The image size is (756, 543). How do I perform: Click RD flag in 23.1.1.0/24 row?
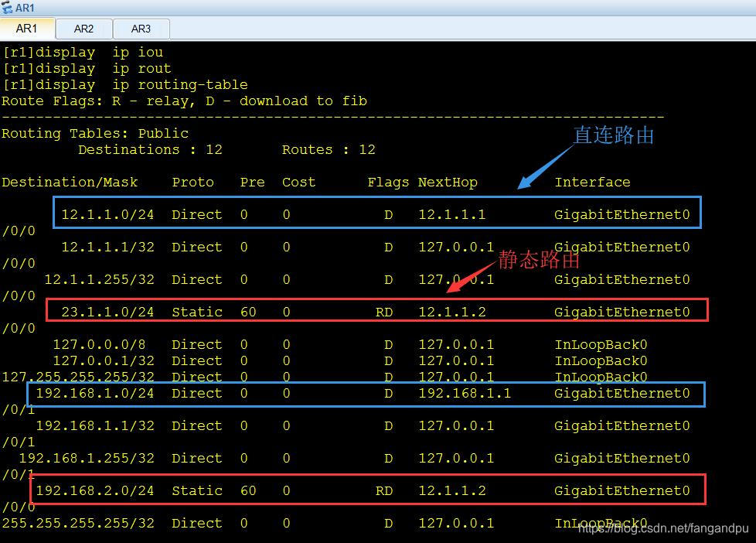384,312
